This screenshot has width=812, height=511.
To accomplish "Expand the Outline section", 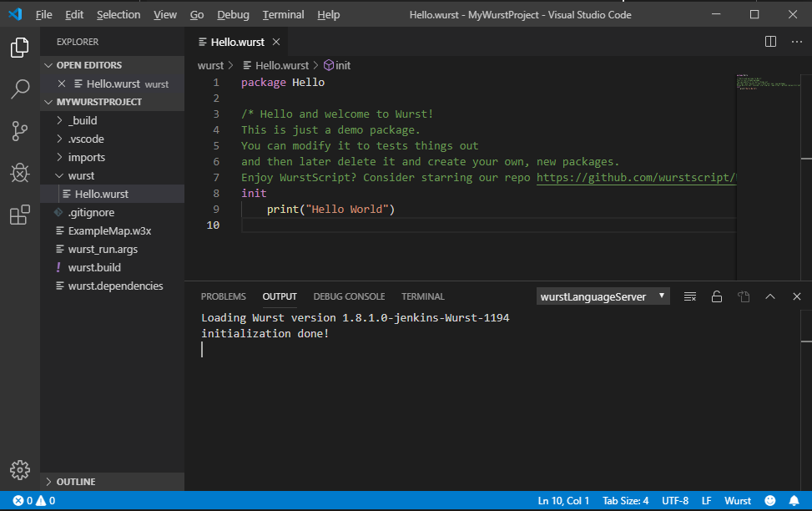I will (112, 482).
